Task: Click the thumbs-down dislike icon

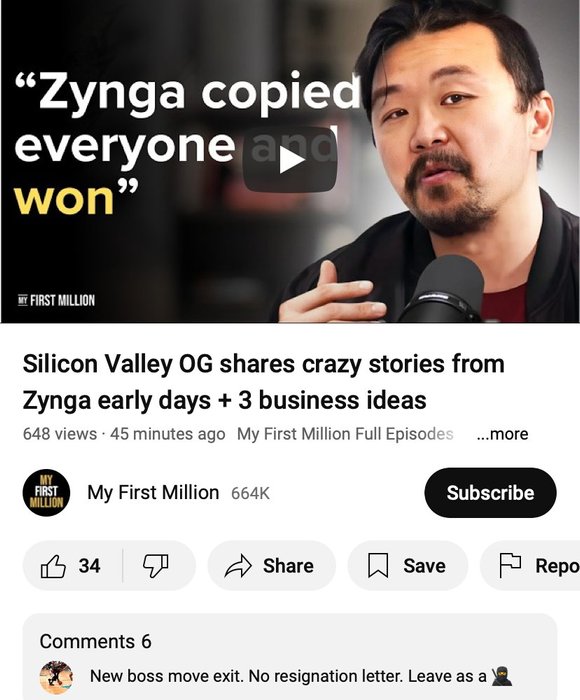Action: point(155,566)
